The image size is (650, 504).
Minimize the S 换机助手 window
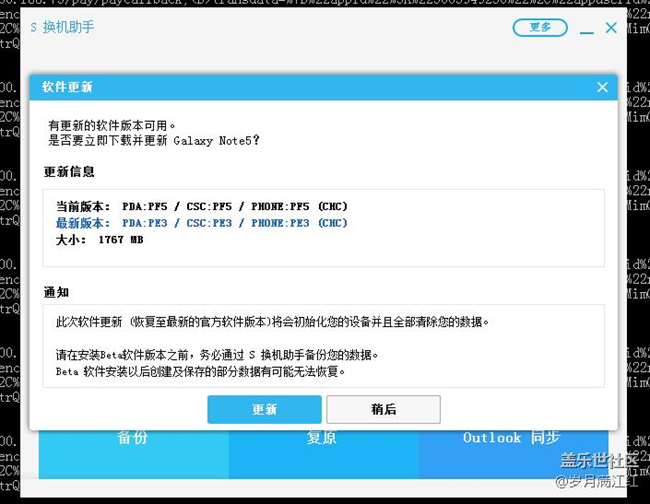tap(585, 28)
